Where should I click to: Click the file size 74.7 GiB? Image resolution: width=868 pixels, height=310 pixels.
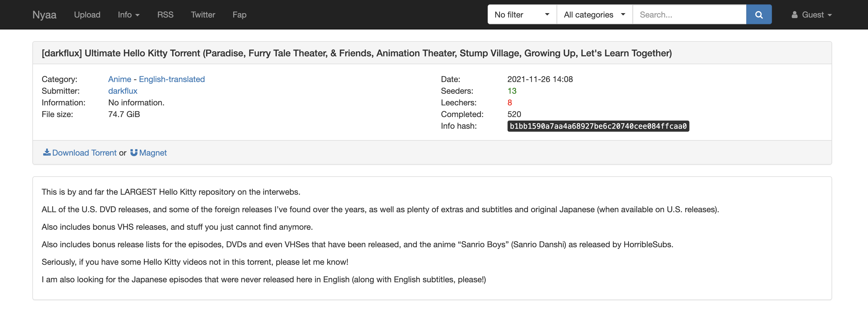[124, 114]
